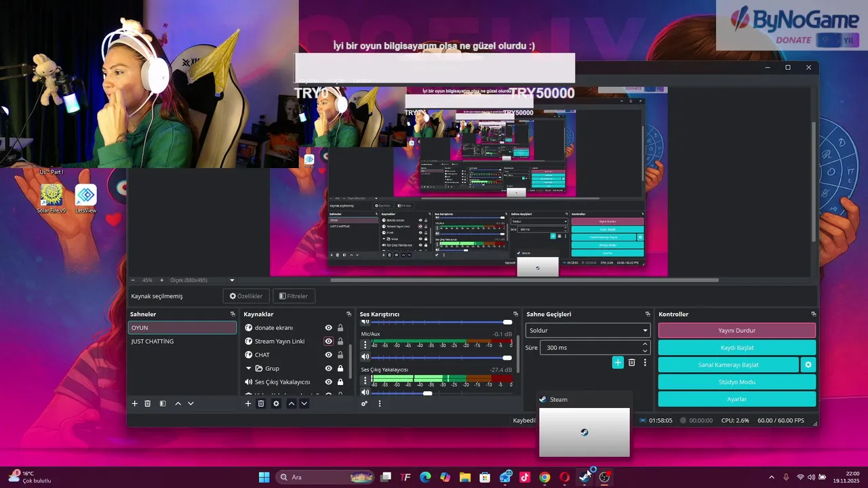The width and height of the screenshot is (868, 488).
Task: Zoom out preview with minus icon
Action: (x=133, y=280)
